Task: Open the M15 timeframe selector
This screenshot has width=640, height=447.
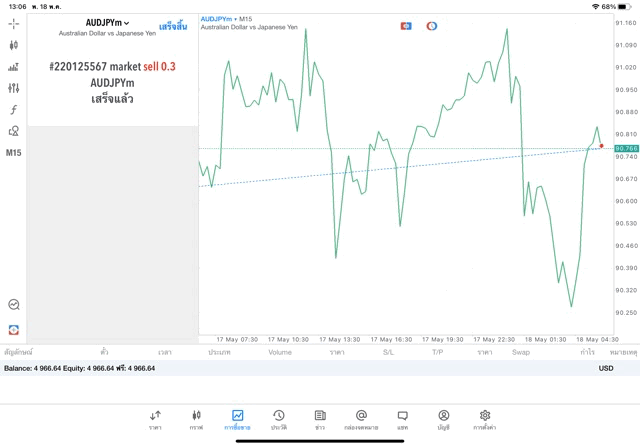Action: click(x=13, y=153)
